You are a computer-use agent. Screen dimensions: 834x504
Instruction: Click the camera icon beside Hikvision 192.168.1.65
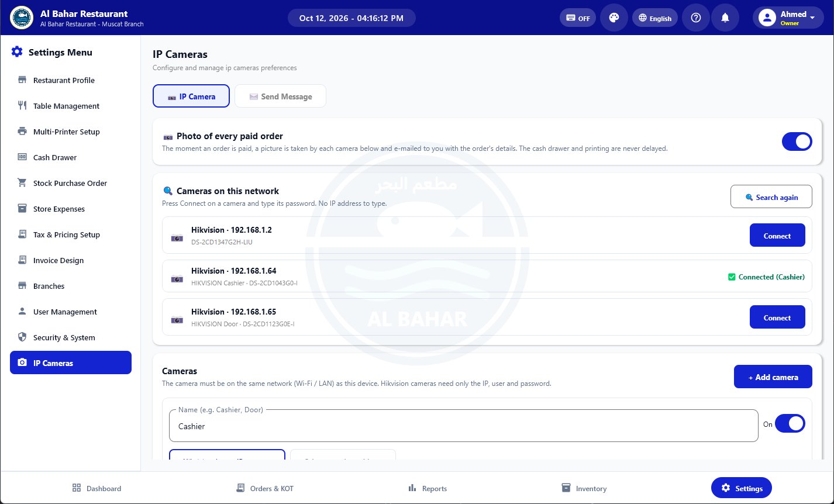click(177, 320)
